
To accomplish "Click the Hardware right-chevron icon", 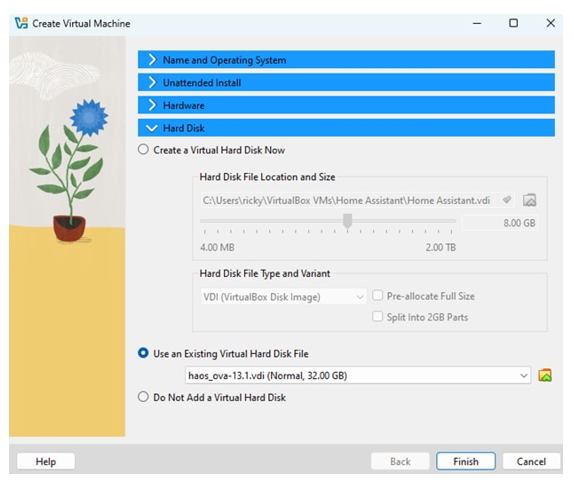I will tap(152, 105).
